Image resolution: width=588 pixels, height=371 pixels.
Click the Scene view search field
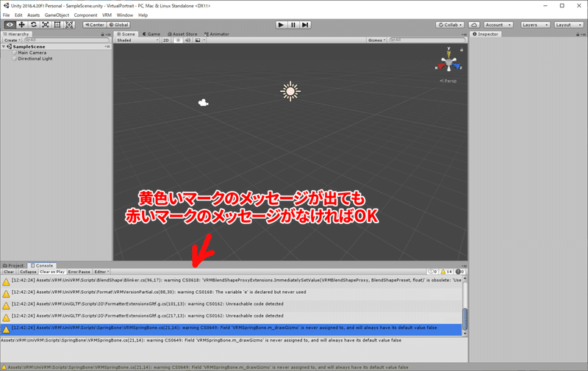(x=427, y=40)
